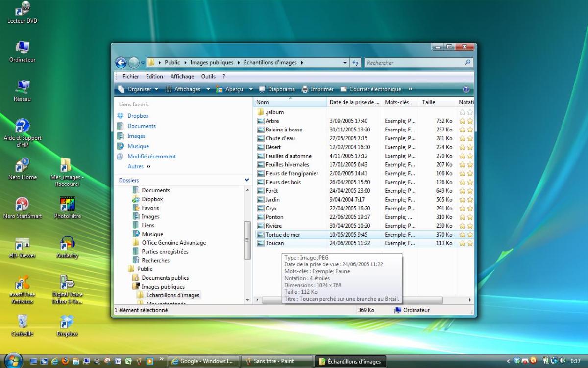The width and height of the screenshot is (588, 368).
Task: Click the Windows Start orb
Action: 14,360
